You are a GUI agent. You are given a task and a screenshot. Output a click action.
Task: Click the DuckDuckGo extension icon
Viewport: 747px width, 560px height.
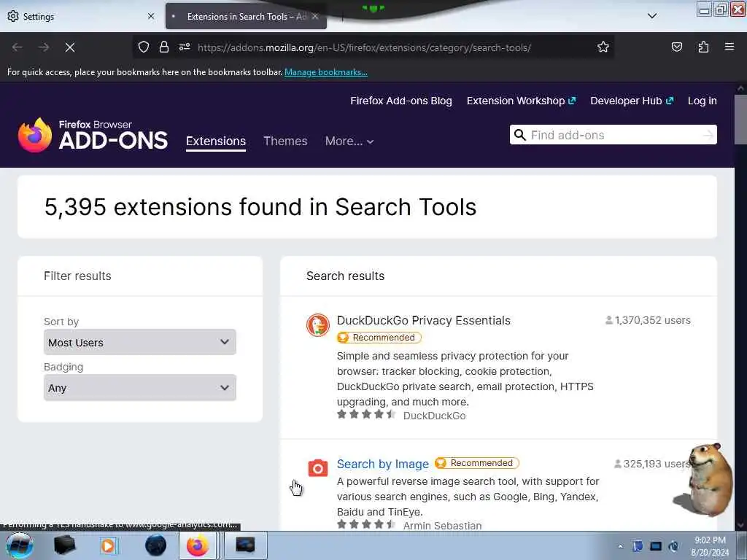(318, 325)
